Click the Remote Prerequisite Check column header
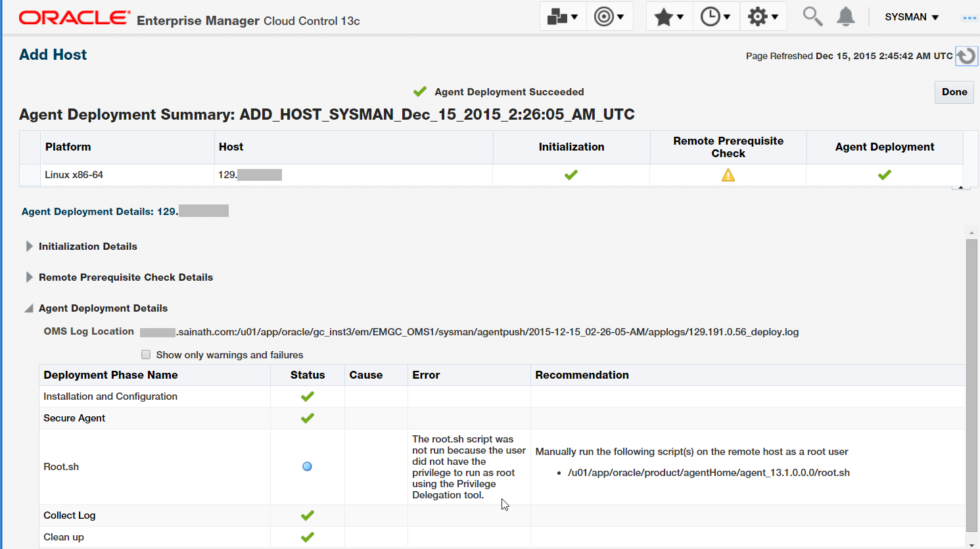 (728, 147)
